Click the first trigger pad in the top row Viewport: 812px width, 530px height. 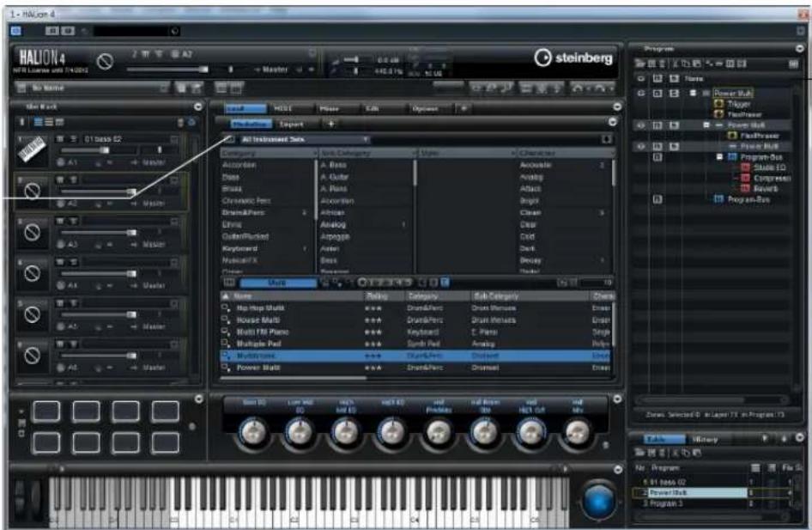46,411
